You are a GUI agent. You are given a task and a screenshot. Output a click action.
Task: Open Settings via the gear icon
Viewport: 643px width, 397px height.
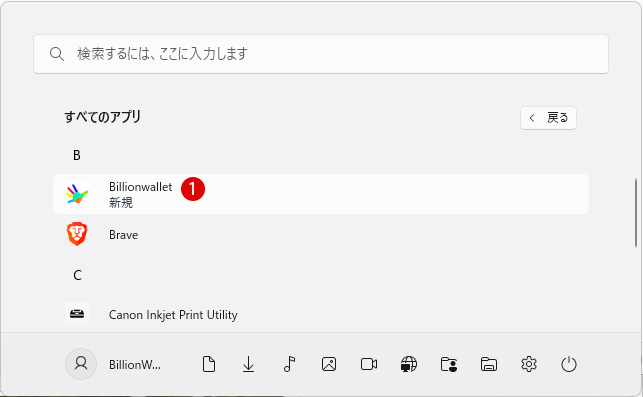[529, 364]
